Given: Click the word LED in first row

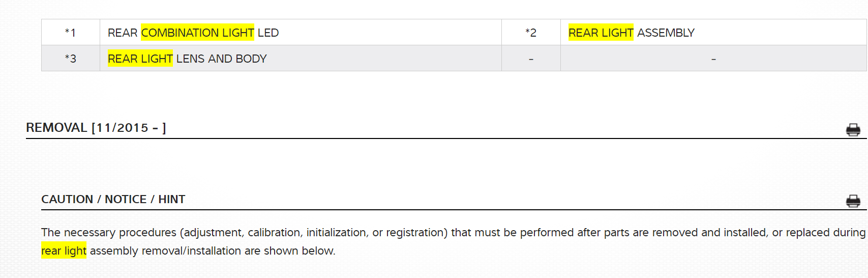Looking at the screenshot, I should 268,33.
